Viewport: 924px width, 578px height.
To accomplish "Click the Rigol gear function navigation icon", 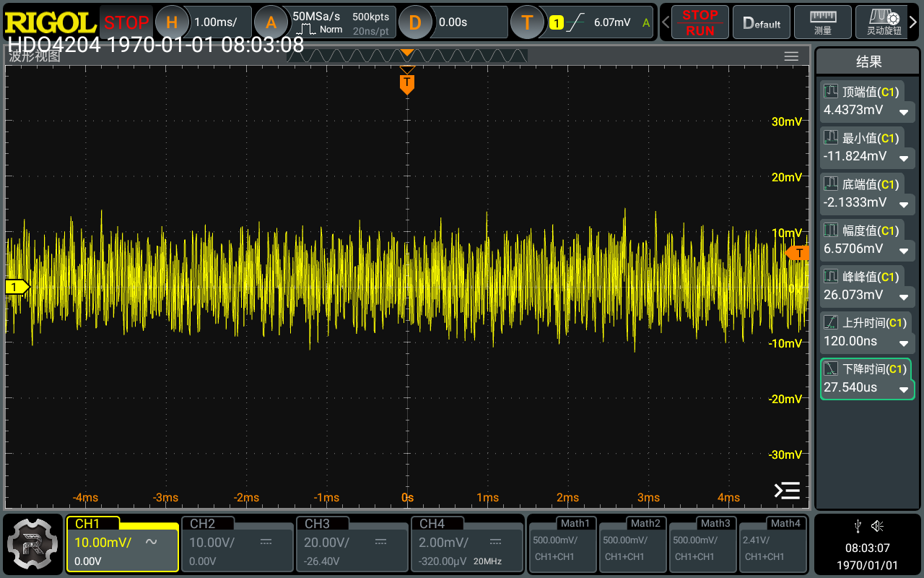I will 32,543.
